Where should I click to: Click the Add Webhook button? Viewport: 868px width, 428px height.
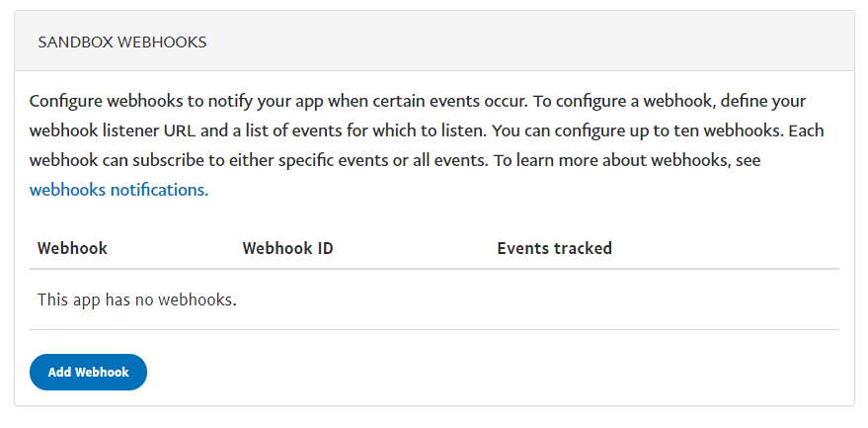tap(88, 373)
